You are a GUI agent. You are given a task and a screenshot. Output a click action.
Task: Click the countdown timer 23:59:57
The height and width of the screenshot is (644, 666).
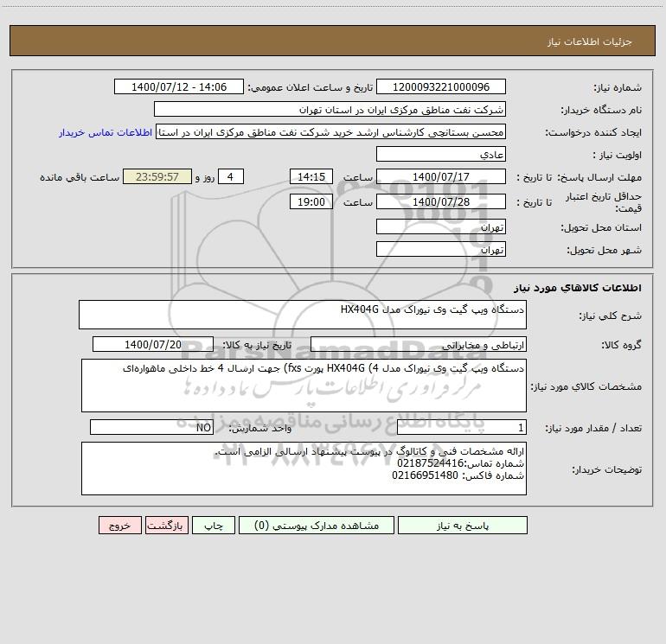coord(157,176)
